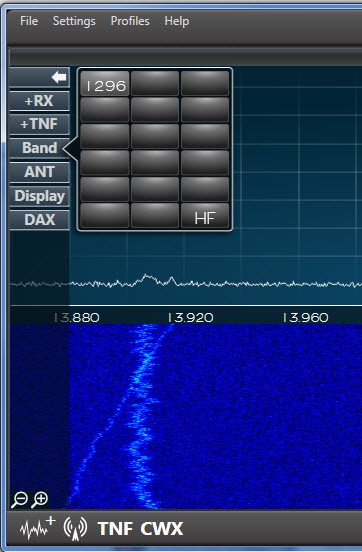Select the 1296 band button
362x552 pixels.
(105, 84)
